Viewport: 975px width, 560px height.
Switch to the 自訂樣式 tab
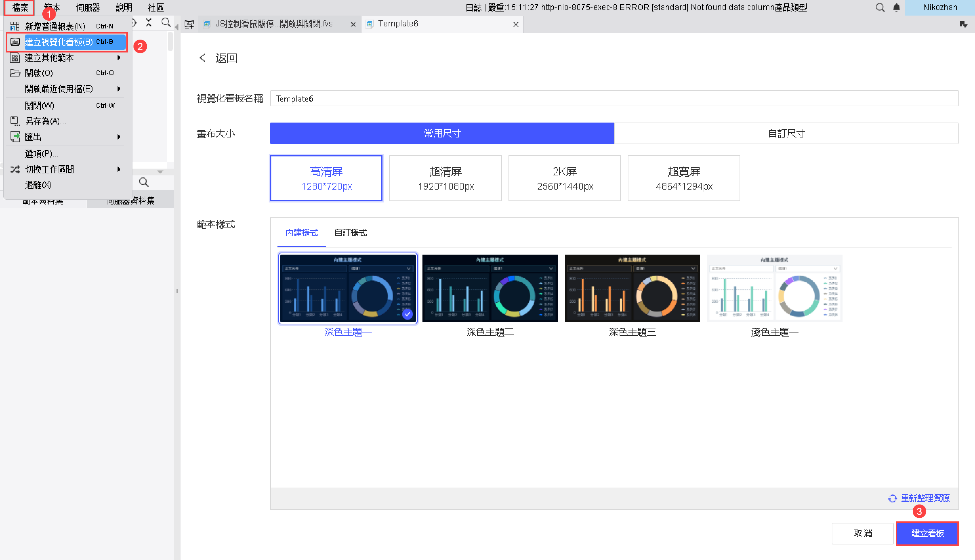pyautogui.click(x=350, y=233)
